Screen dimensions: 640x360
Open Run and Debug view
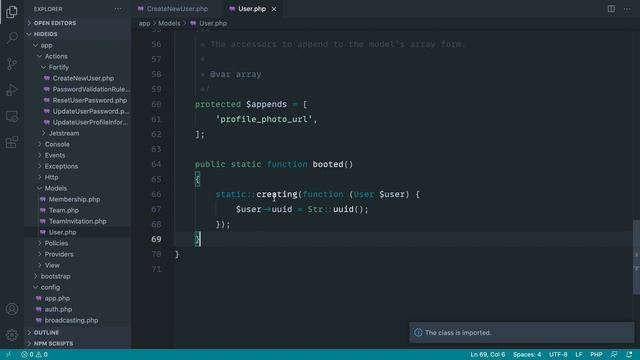[12, 90]
